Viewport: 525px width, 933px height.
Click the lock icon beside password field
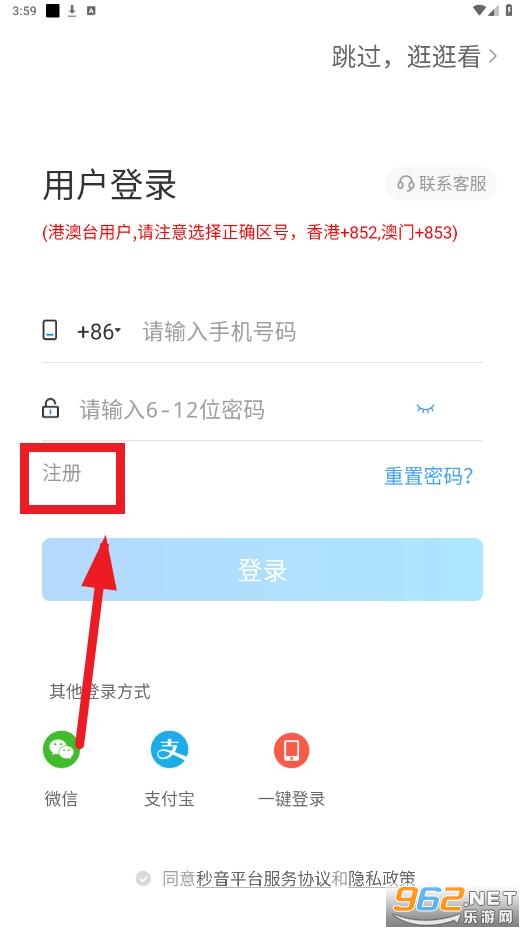tap(50, 408)
